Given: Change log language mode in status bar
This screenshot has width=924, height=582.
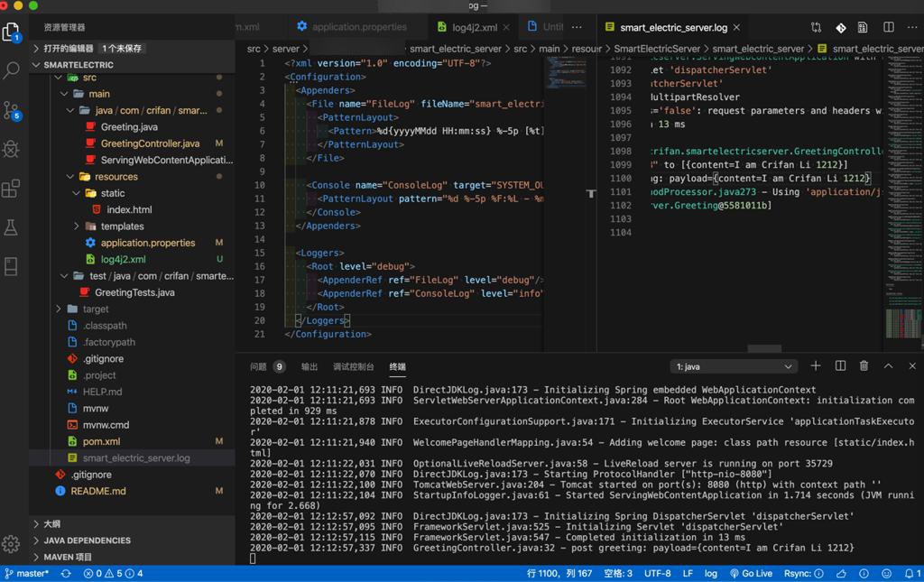Looking at the screenshot, I should [x=711, y=573].
